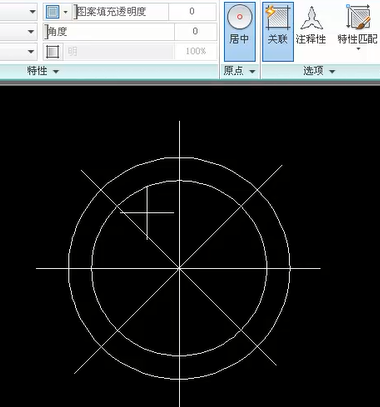Open the dropdown beside the transparency type icon
Screen dimensions: 380x407
65,12
